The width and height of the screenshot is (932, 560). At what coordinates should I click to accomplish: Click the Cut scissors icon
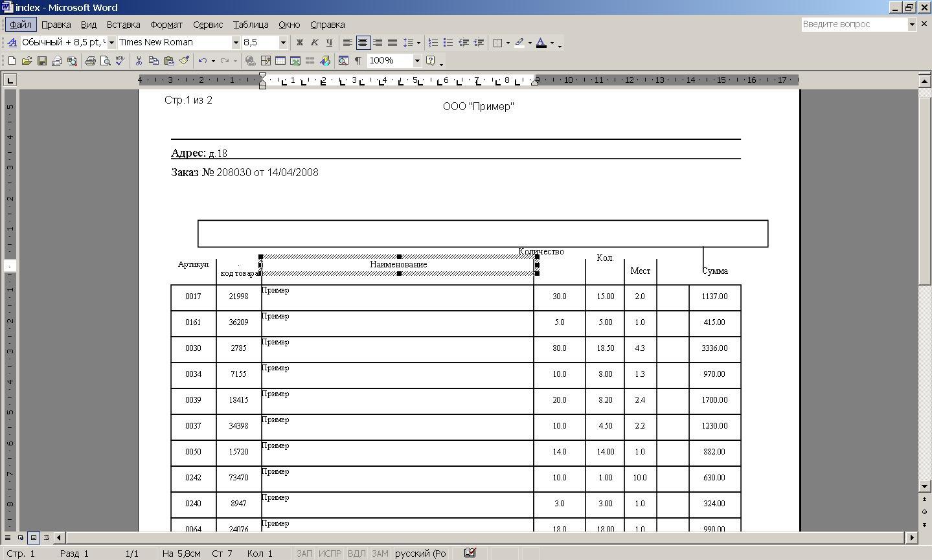click(x=139, y=61)
